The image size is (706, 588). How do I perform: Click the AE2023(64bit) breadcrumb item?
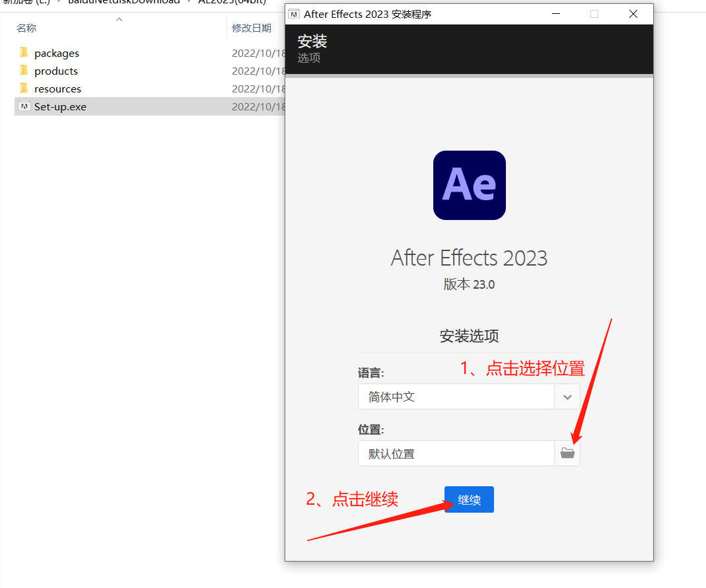point(230,3)
